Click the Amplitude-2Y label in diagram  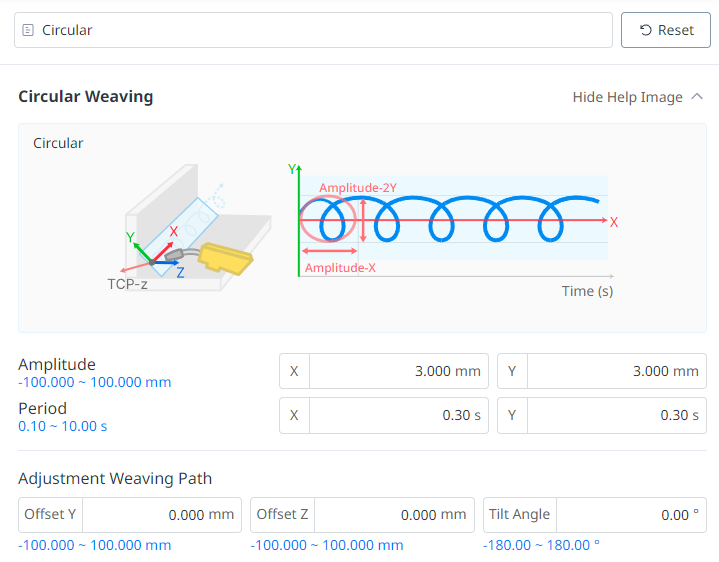357,187
